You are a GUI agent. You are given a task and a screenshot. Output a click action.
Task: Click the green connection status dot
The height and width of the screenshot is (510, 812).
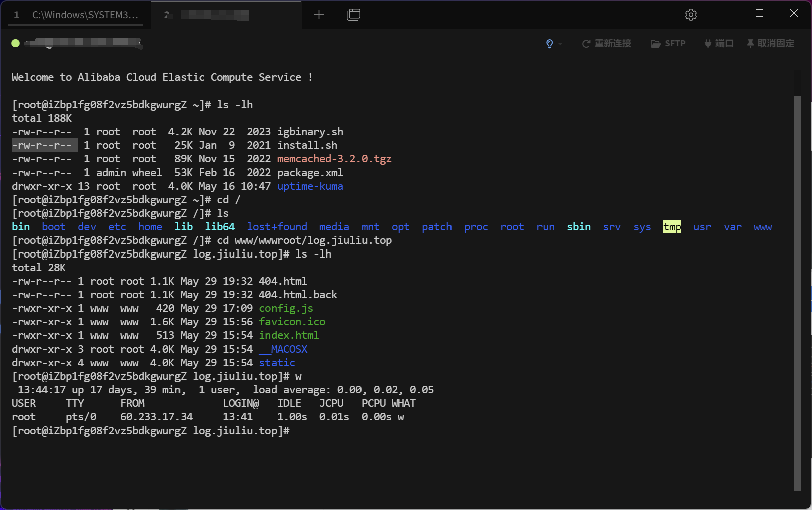16,43
